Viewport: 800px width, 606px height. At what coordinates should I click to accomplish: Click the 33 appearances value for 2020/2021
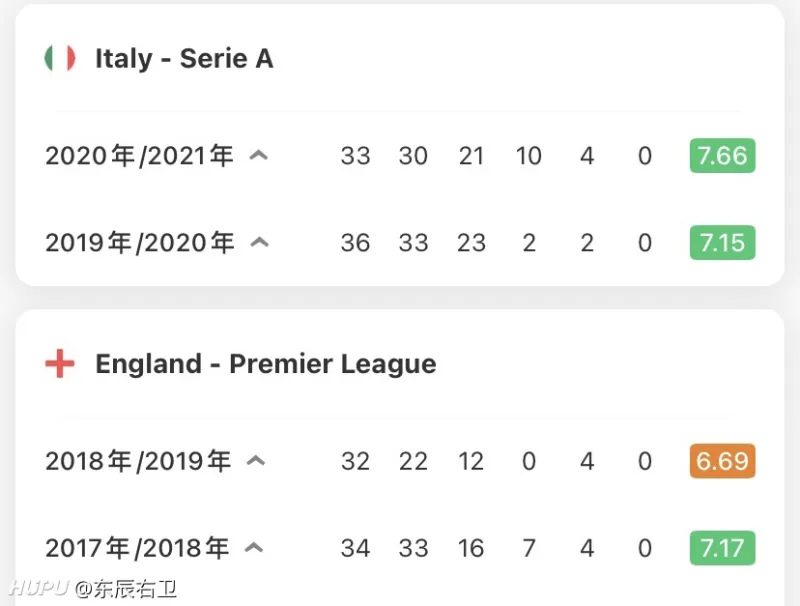355,156
